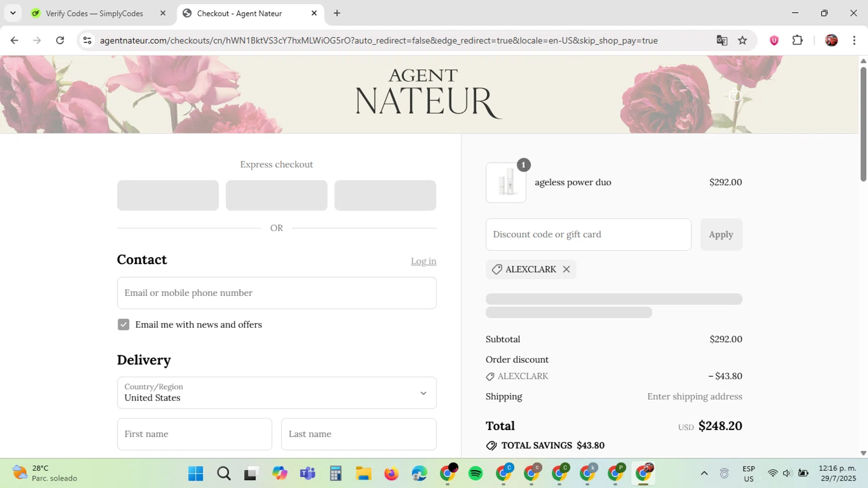Open Microsoft Teams from the taskbar
The height and width of the screenshot is (488, 868).
pyautogui.click(x=307, y=474)
